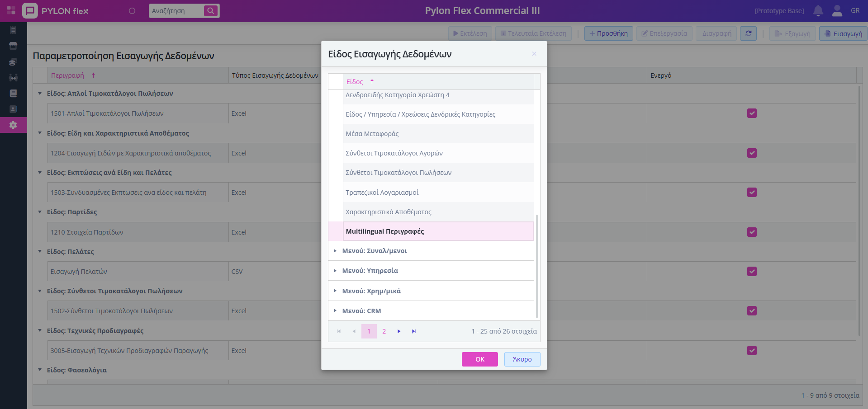Click the refresh icon in the toolbar
868x409 pixels.
(748, 33)
